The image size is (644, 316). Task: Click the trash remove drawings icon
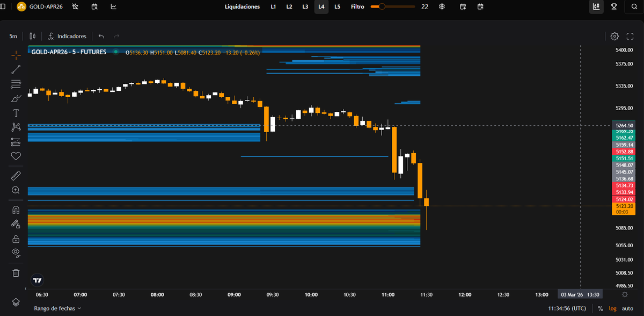click(16, 272)
